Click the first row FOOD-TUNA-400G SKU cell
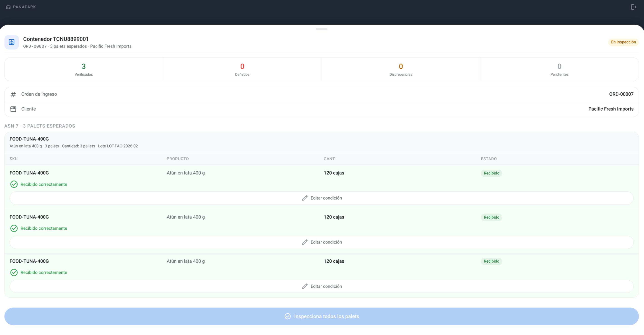Screen dimensions: 644x335 pos(29,173)
